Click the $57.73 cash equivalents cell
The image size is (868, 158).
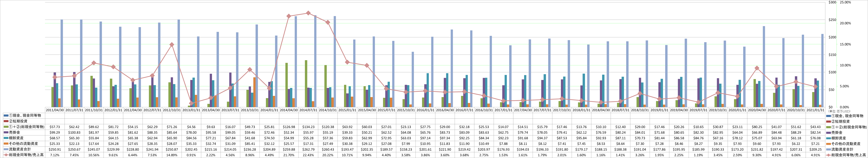tap(55, 127)
